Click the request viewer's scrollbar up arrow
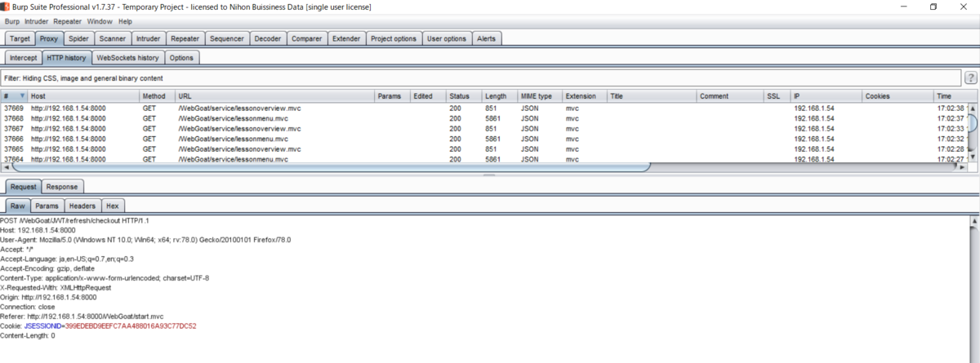 tap(973, 221)
